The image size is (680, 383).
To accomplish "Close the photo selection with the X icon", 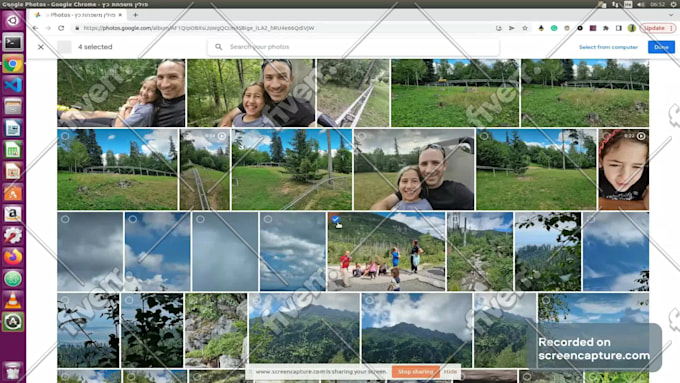I will [41, 47].
